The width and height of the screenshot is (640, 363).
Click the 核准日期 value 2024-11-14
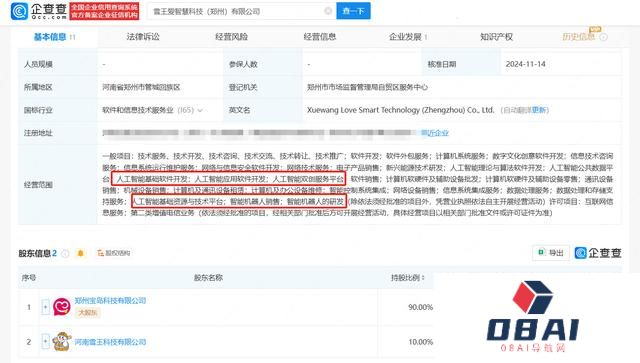pos(525,64)
